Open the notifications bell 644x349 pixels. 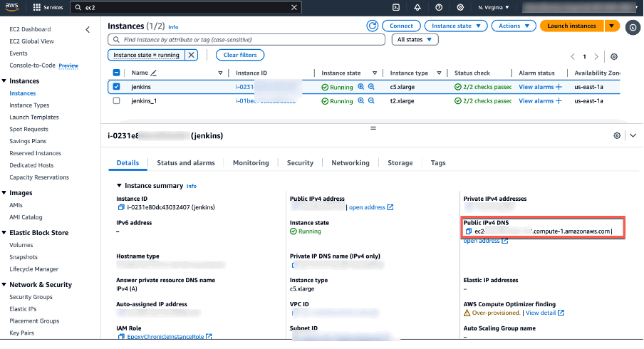coord(417,7)
